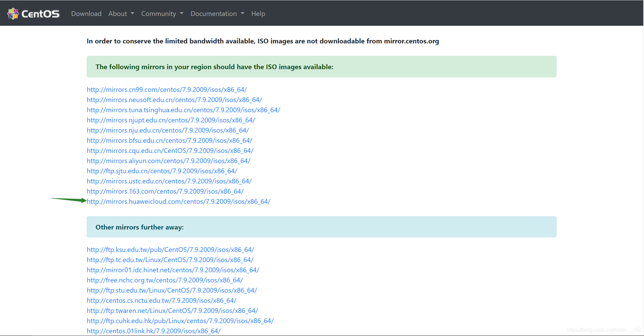Click the CentOS logo icon
Screen dimensions: 644x336
pyautogui.click(x=13, y=14)
